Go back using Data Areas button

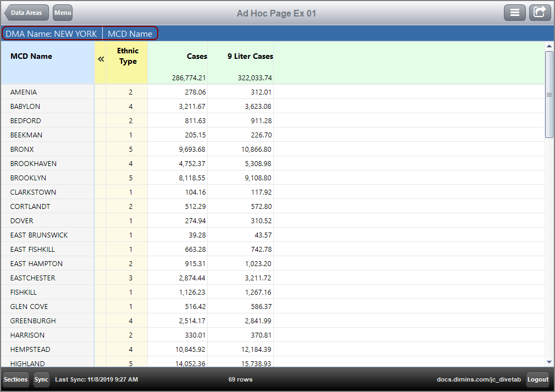[x=27, y=13]
